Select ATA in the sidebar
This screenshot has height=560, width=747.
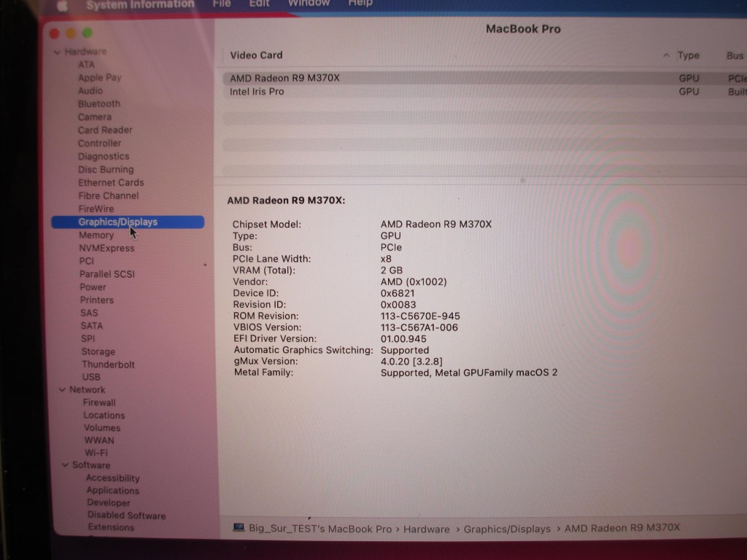click(x=86, y=64)
